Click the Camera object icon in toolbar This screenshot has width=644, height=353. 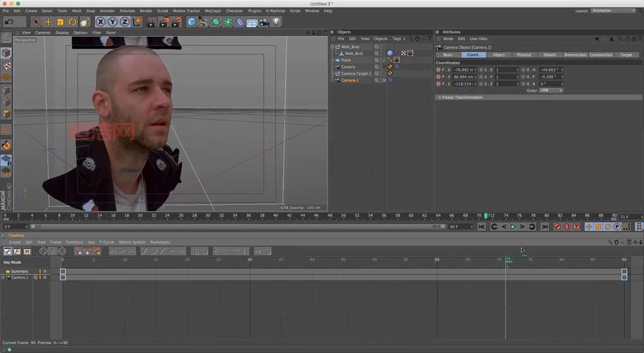(x=264, y=22)
